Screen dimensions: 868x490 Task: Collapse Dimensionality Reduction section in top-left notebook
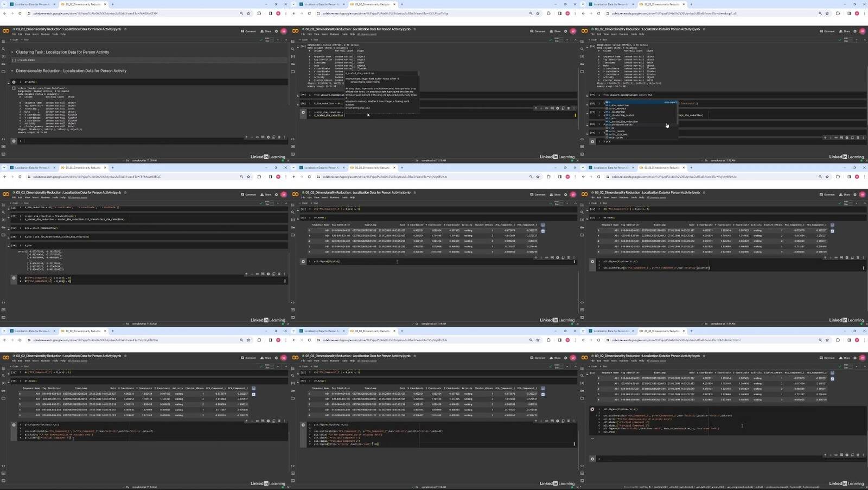(x=12, y=71)
